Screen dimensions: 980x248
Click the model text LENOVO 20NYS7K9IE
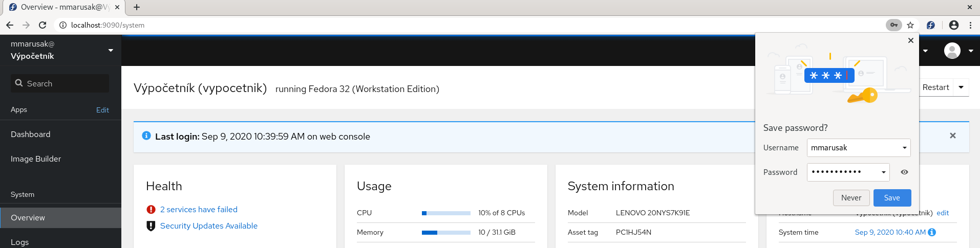point(653,213)
